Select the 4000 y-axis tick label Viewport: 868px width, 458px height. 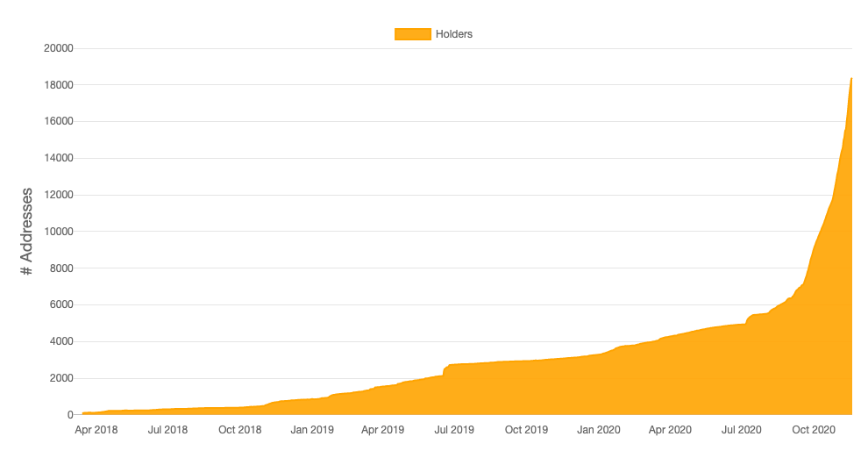tap(61, 341)
